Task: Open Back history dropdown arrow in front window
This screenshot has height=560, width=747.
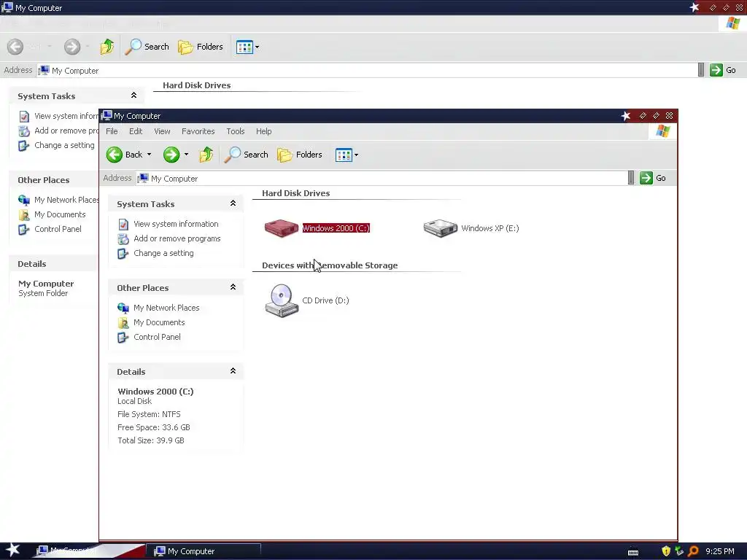Action: click(x=149, y=155)
